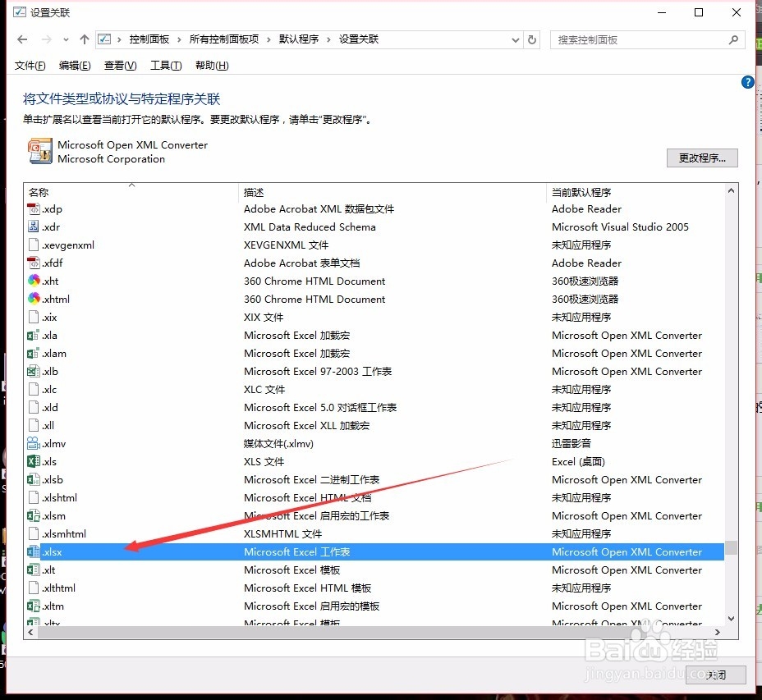
Task: Click the blue help question mark icon
Action: tap(746, 82)
